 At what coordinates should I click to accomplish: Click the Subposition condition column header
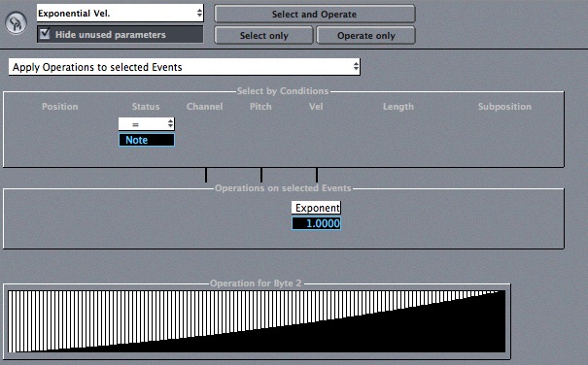[504, 107]
